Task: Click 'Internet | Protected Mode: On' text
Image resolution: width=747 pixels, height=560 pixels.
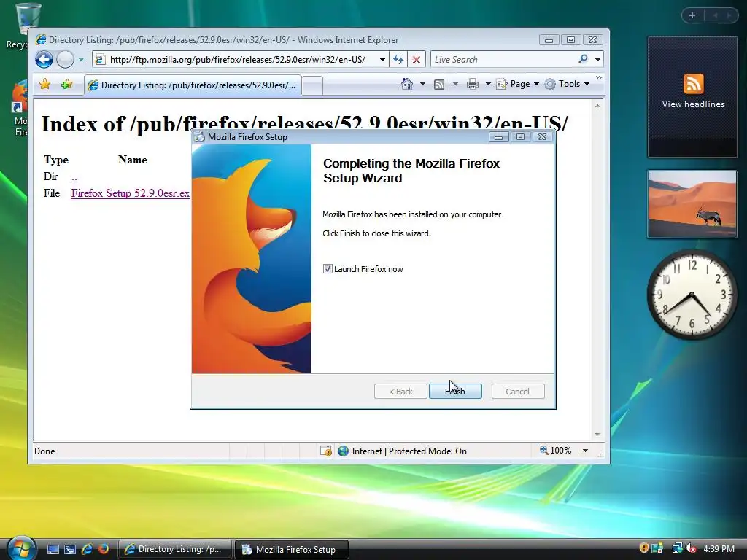Action: click(x=409, y=451)
